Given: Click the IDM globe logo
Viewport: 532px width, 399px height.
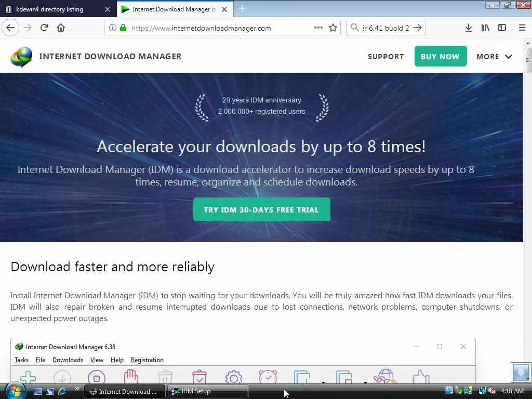Looking at the screenshot, I should [x=21, y=57].
